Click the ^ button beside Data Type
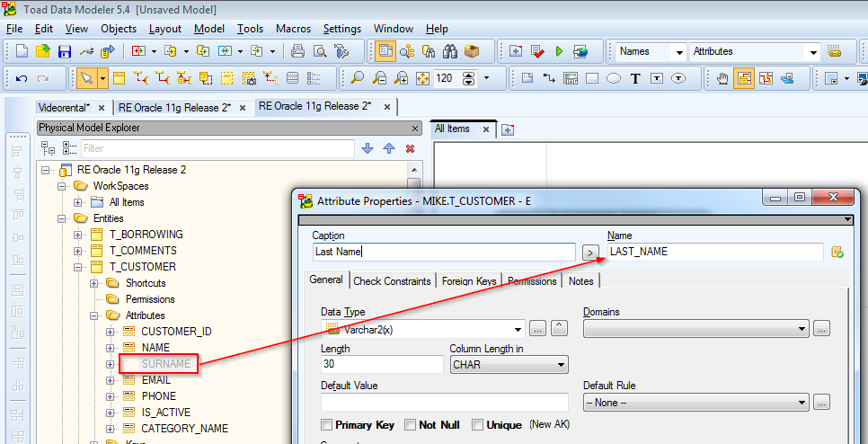The image size is (868, 444). 560,328
